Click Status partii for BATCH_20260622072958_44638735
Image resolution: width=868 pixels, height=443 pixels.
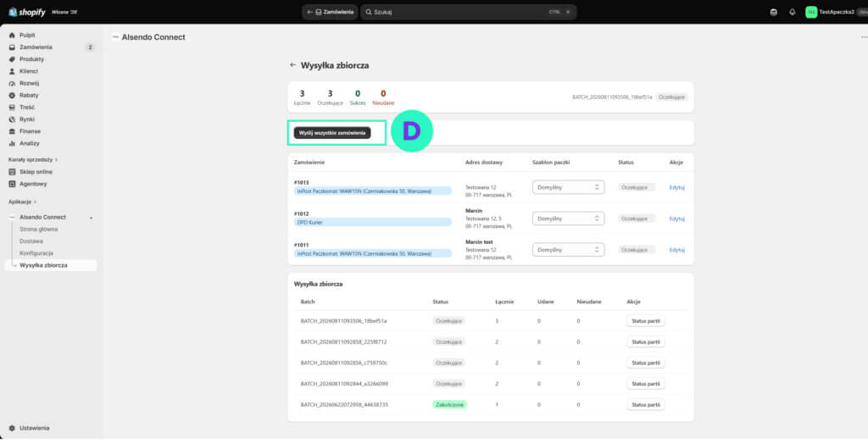[646, 405]
